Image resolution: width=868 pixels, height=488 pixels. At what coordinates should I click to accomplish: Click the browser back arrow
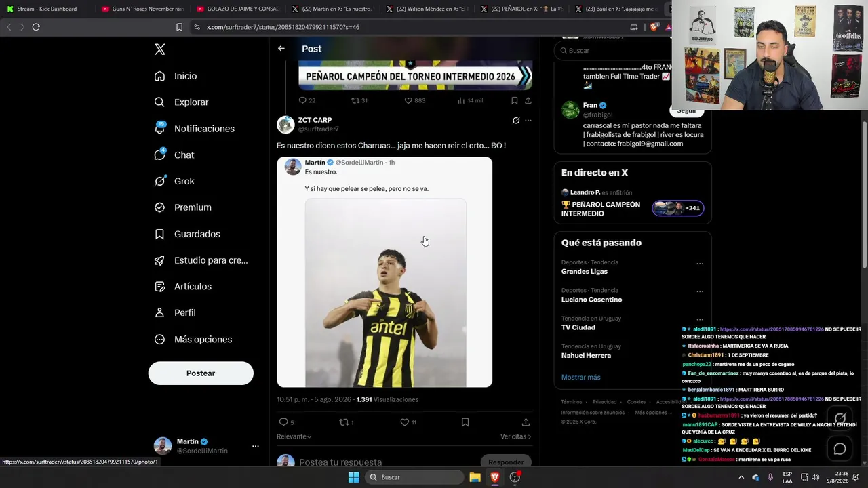9,27
